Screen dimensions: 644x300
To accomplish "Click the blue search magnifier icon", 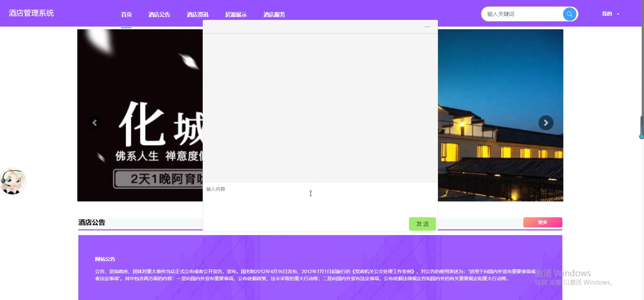I will click(x=569, y=14).
